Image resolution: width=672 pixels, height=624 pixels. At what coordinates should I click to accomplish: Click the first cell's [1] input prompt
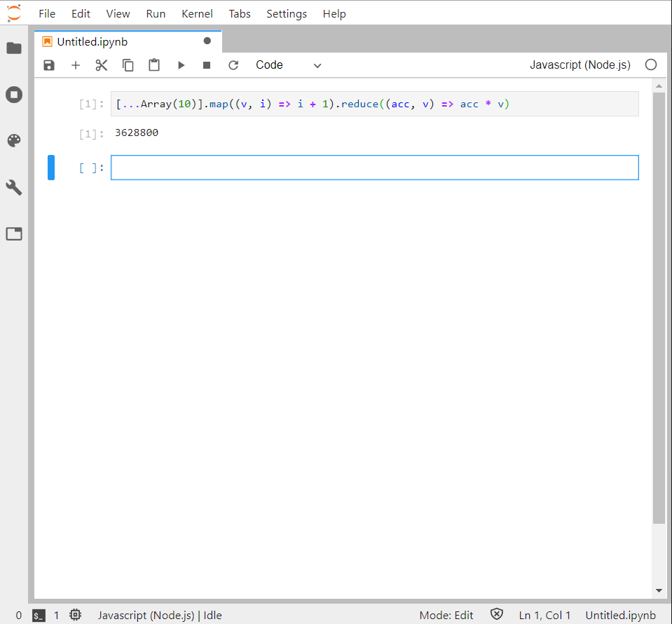tap(91, 104)
